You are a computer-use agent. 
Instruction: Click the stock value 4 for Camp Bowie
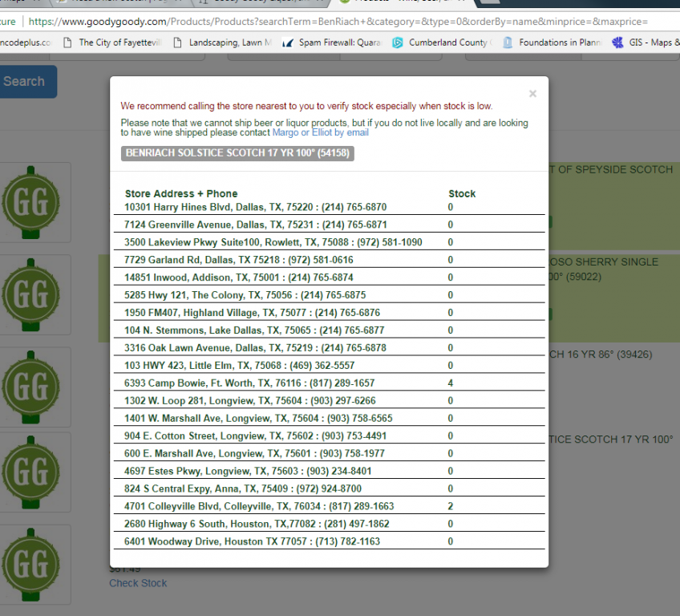(451, 383)
